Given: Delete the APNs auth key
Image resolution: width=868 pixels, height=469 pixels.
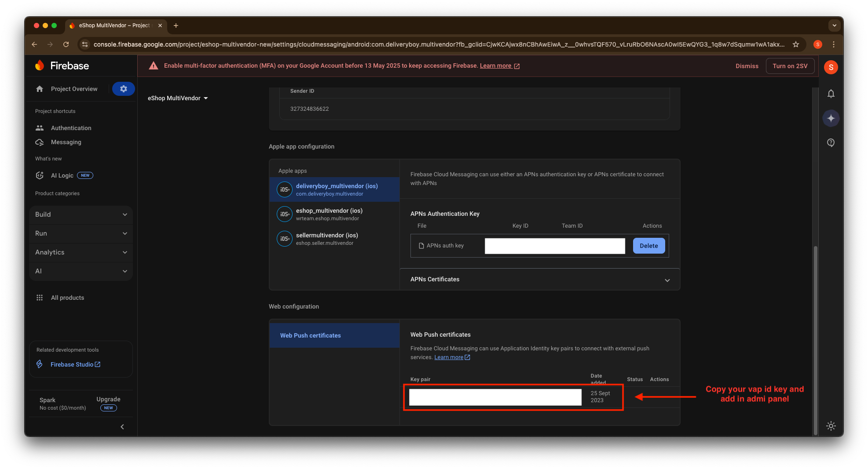Looking at the screenshot, I should tap(648, 246).
